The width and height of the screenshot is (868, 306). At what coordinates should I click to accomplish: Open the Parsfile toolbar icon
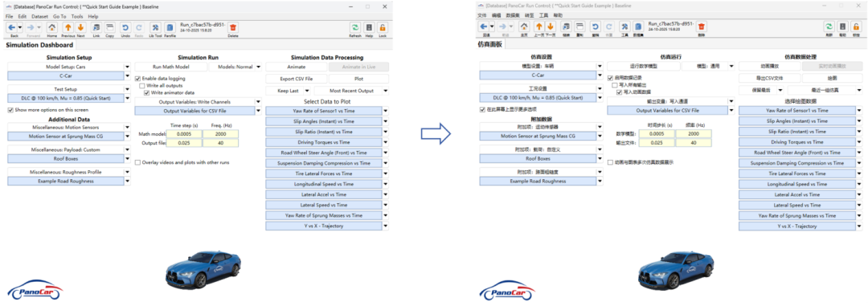170,27
